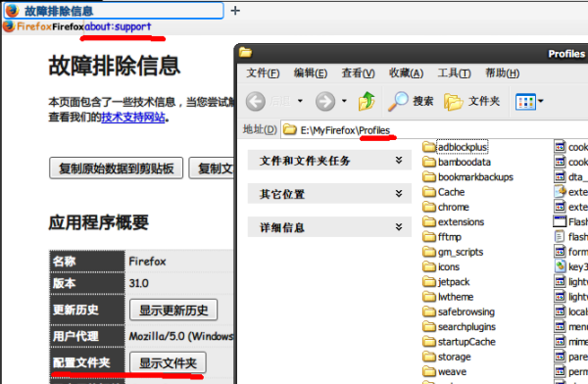
Task: Open the Forward button history dropdown arrow
Action: point(344,101)
